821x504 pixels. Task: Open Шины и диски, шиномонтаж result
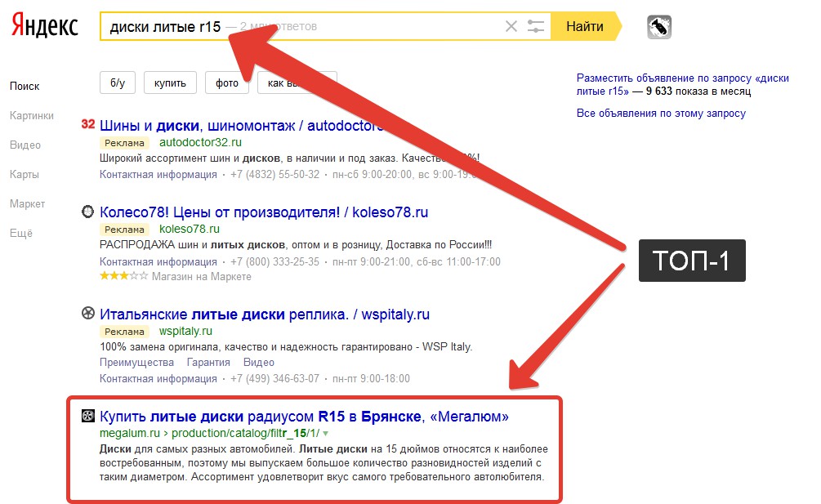click(x=241, y=126)
